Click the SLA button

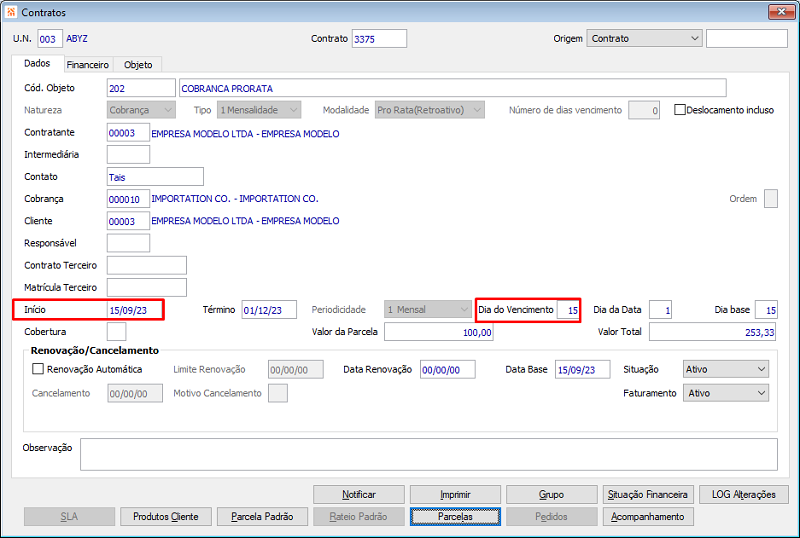(x=69, y=517)
